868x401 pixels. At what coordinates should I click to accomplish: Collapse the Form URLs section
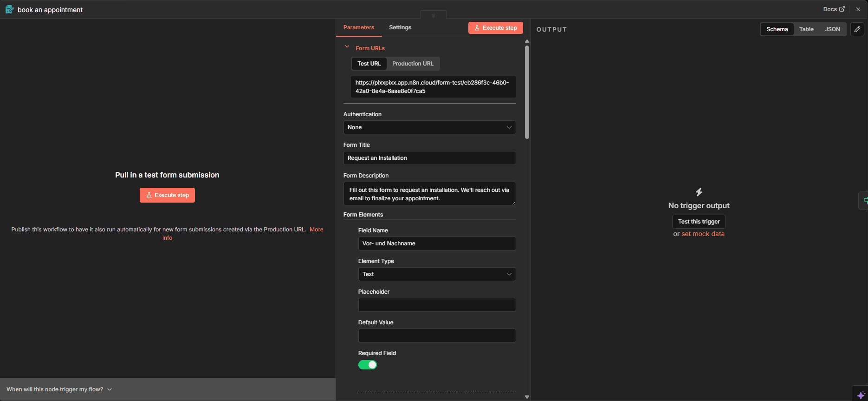pyautogui.click(x=347, y=47)
